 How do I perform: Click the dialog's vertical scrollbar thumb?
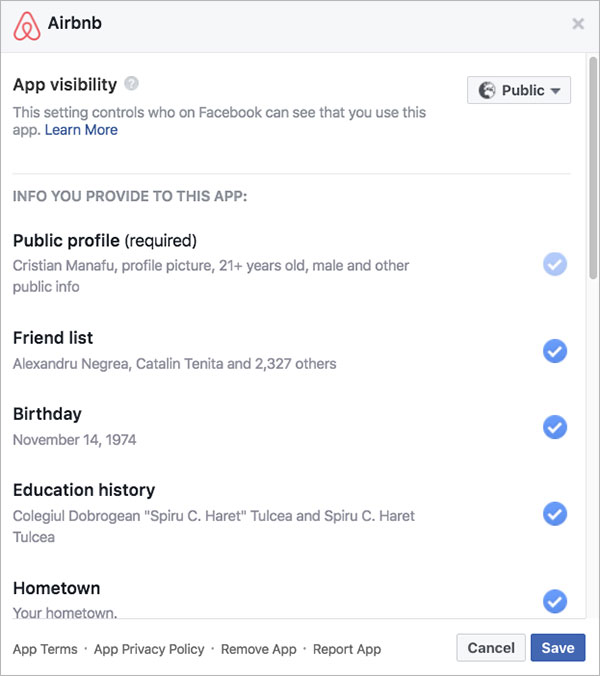tap(593, 168)
